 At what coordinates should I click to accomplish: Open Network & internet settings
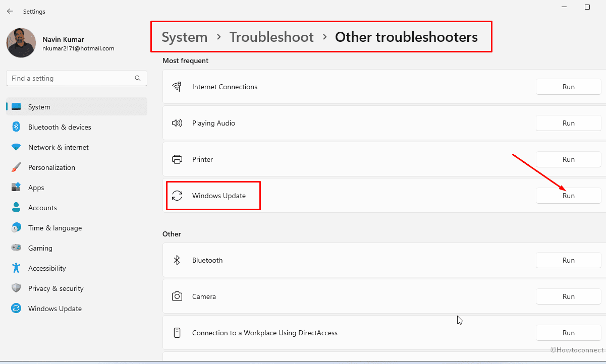77,147
